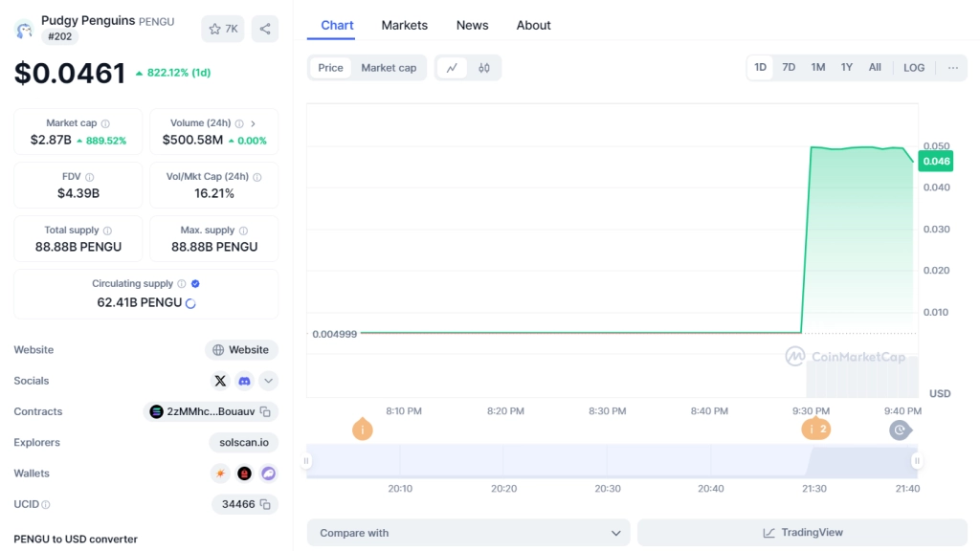Image resolution: width=980 pixels, height=551 pixels.
Task: Select Price chart mode
Action: (330, 68)
